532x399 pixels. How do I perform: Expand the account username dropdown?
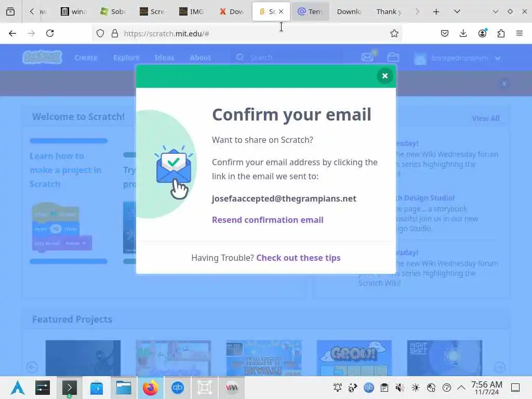[x=457, y=58]
